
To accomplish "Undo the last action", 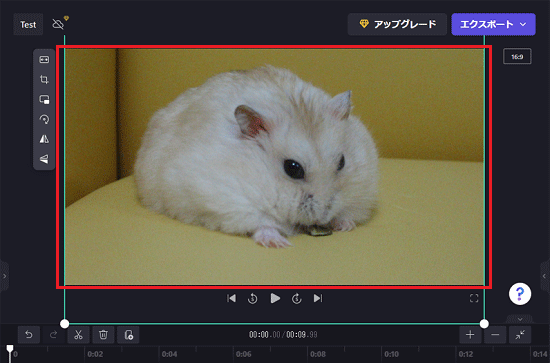I will coord(29,335).
